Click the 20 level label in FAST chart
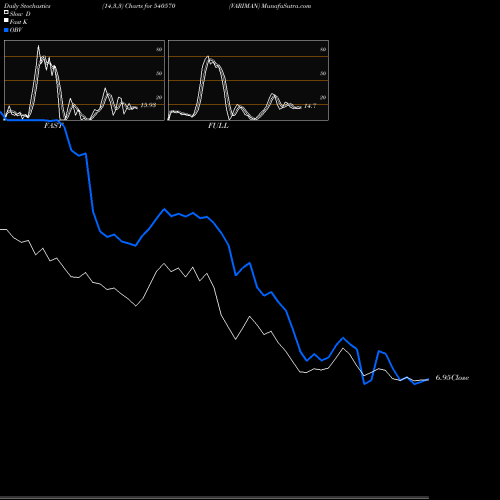 point(159,97)
